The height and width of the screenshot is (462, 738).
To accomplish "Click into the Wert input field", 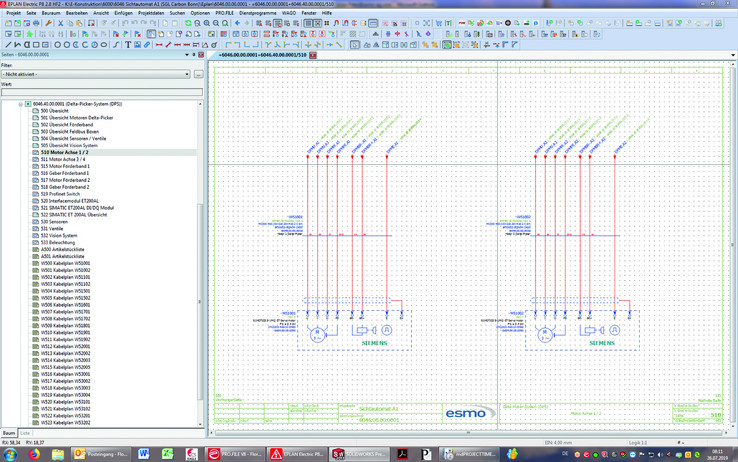I will click(100, 93).
